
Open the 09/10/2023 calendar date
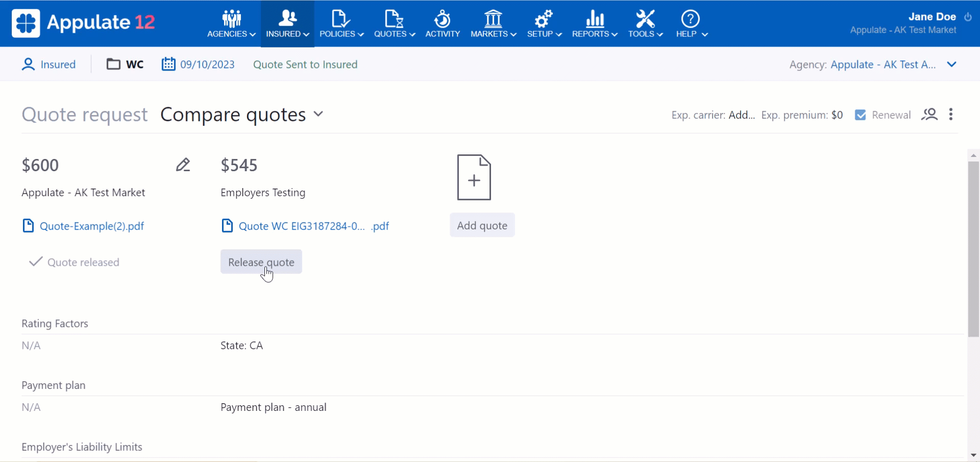[x=198, y=64]
